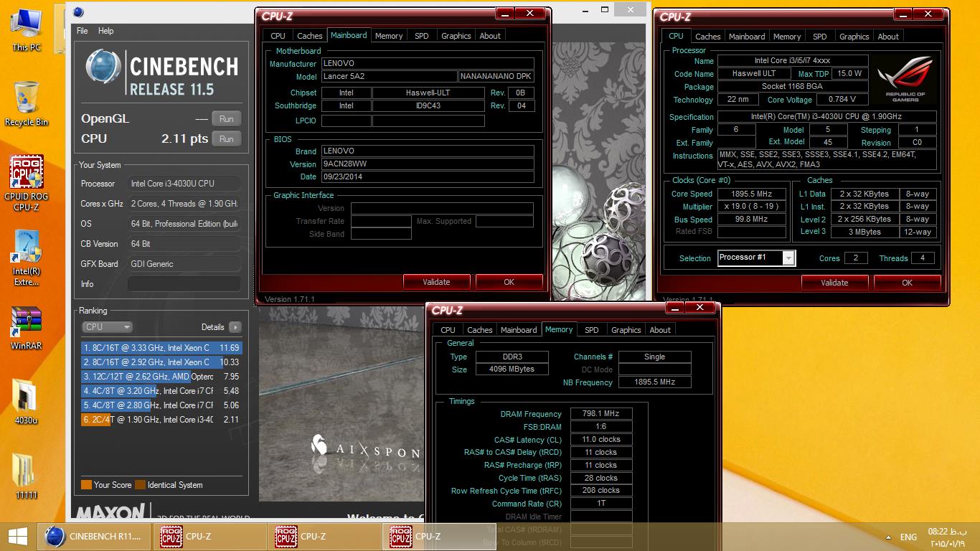The width and height of the screenshot is (980, 551).
Task: Open SPD tab in Memory CPU-Z window
Action: point(592,330)
